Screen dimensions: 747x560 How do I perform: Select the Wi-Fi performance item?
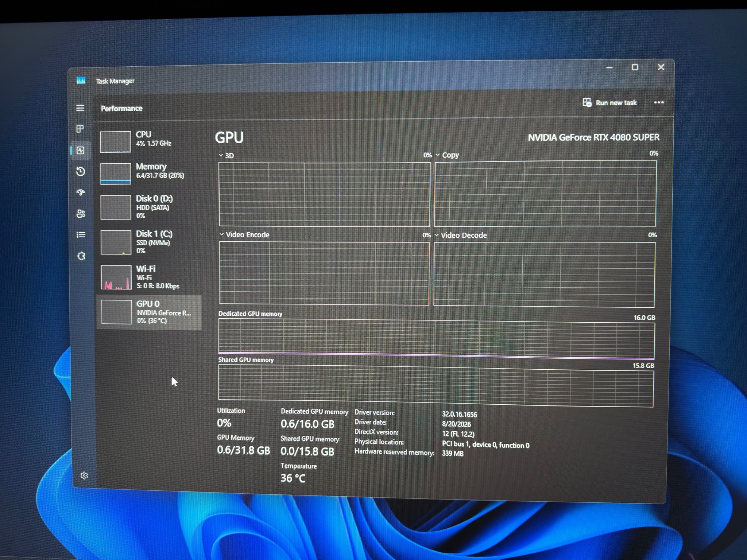click(x=149, y=277)
